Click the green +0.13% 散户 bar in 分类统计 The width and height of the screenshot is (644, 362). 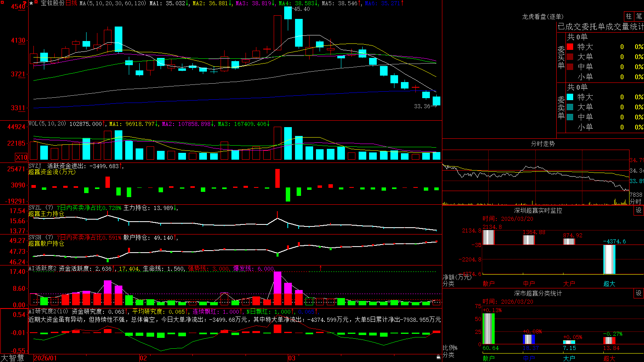pyautogui.click(x=488, y=329)
